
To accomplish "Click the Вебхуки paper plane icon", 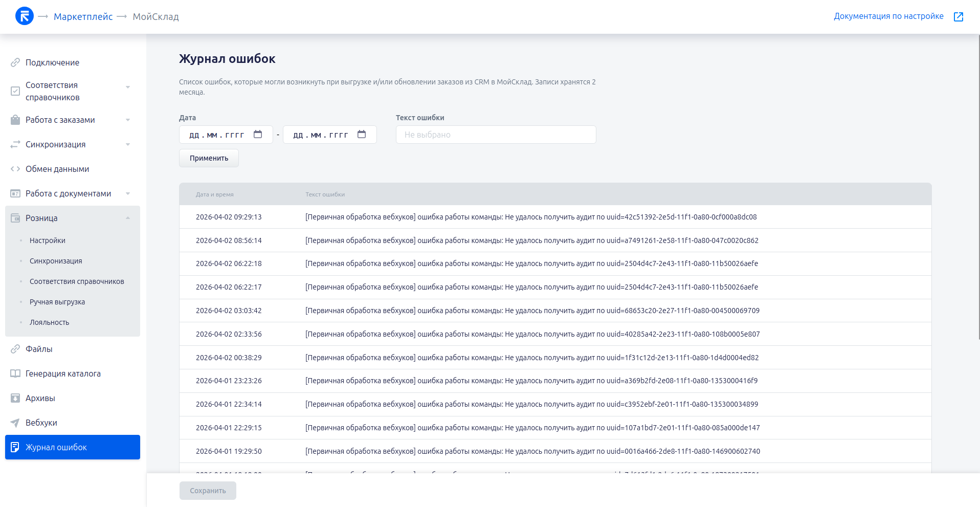I will 15,423.
